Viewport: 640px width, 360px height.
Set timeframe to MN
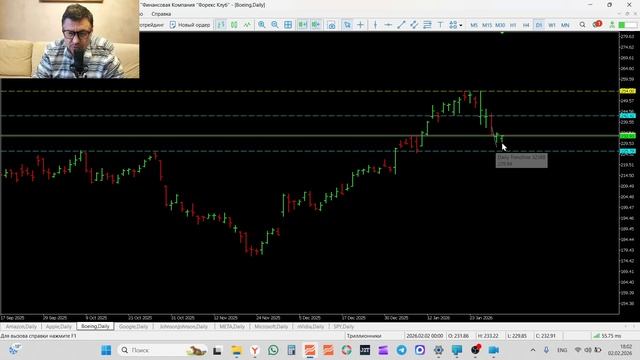[565, 25]
